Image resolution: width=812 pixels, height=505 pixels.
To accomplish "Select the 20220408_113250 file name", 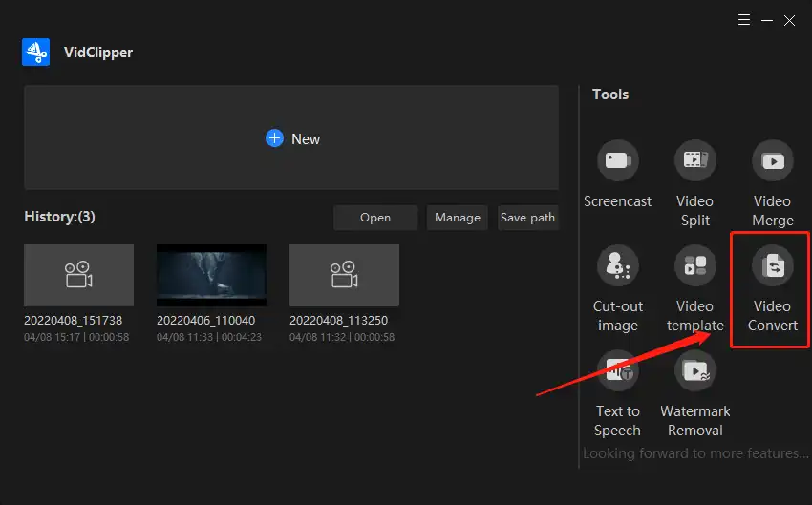I will [x=339, y=321].
